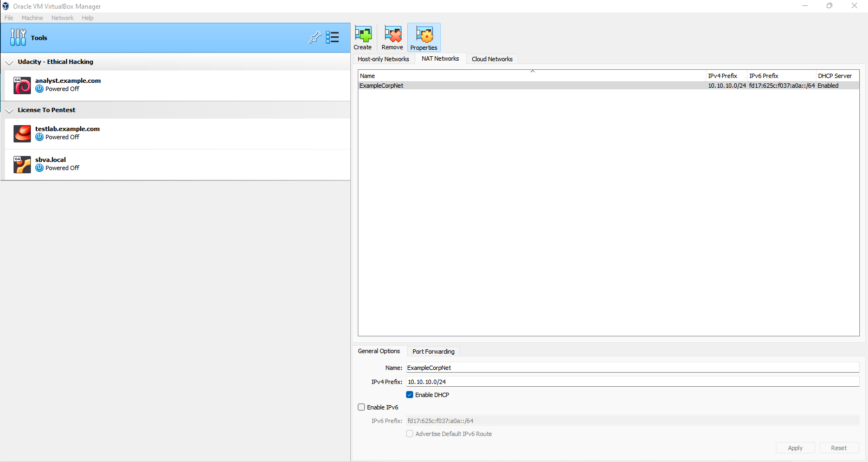Screen dimensions: 868x462
Task: Click the DHCP Server column header
Action: (x=838, y=76)
